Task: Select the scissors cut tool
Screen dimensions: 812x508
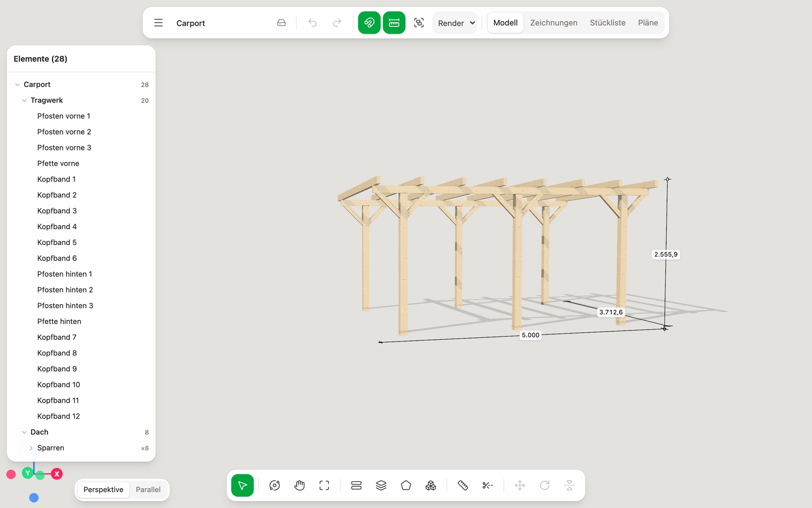Action: point(488,485)
